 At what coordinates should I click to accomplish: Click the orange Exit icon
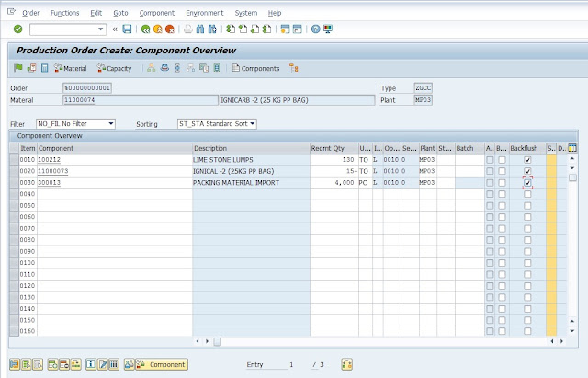tap(157, 29)
